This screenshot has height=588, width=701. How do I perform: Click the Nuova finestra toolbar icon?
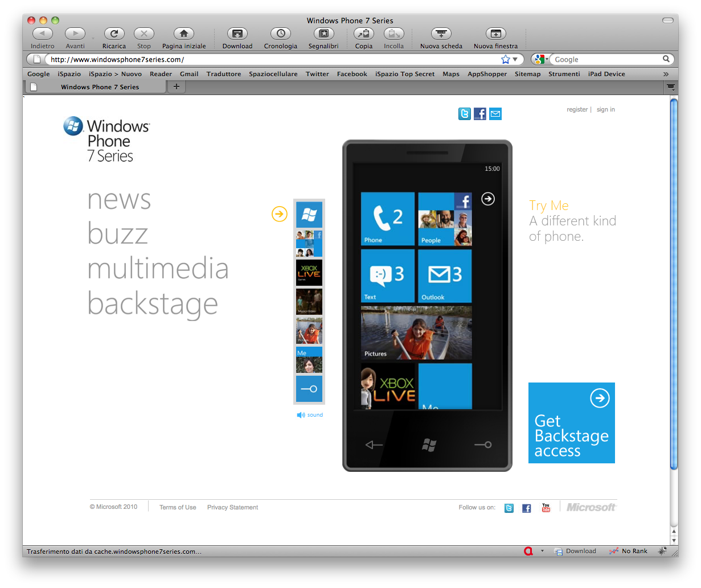(495, 34)
